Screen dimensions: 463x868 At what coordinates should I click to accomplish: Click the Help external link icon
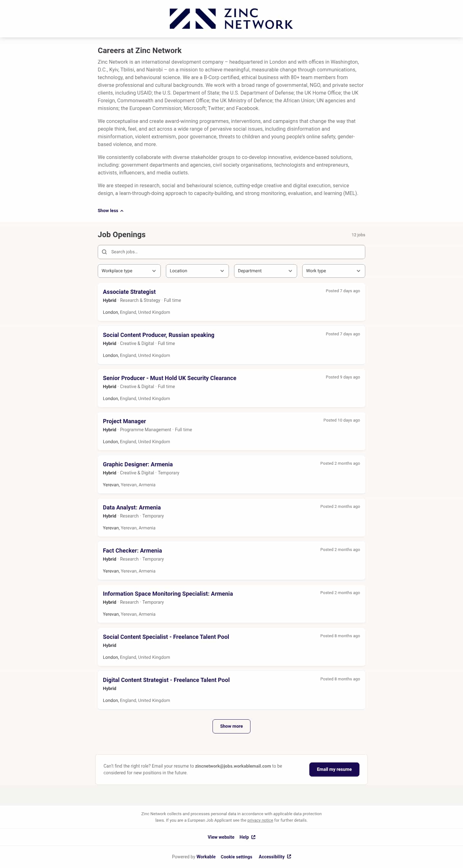[x=253, y=837]
